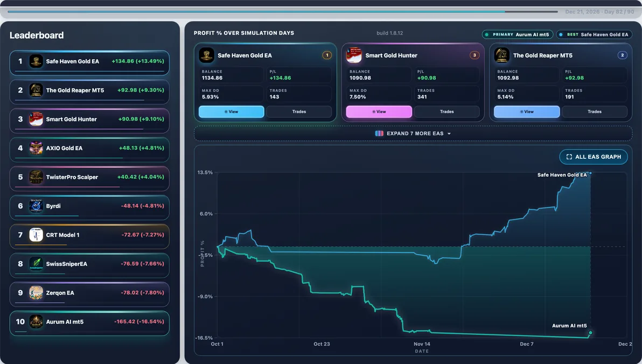Click the Safe Haven balance 1134.86 value
The height and width of the screenshot is (364, 642).
click(x=212, y=78)
